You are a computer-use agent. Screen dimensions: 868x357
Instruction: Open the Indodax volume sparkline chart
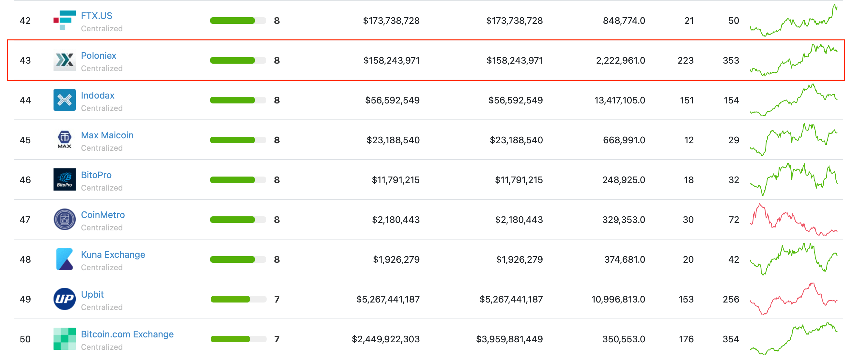click(x=794, y=100)
